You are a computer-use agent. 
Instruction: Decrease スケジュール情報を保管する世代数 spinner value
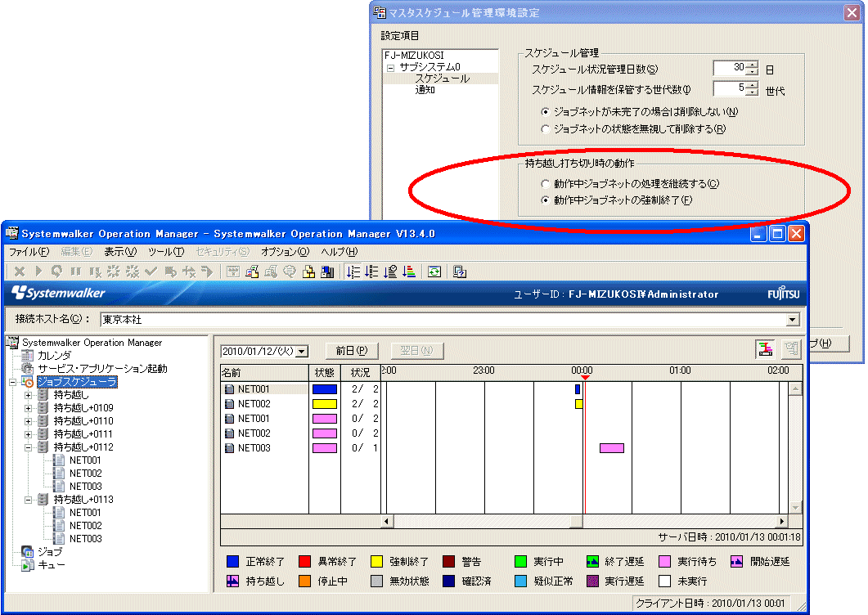752,92
